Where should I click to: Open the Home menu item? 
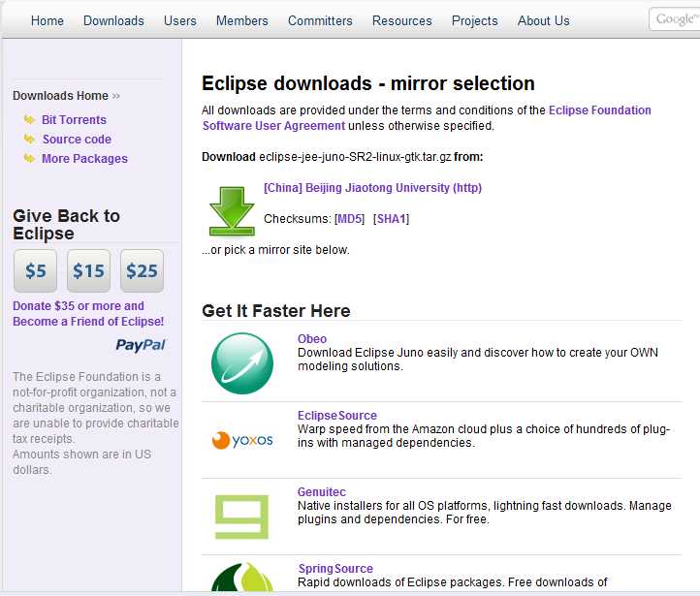(x=48, y=21)
